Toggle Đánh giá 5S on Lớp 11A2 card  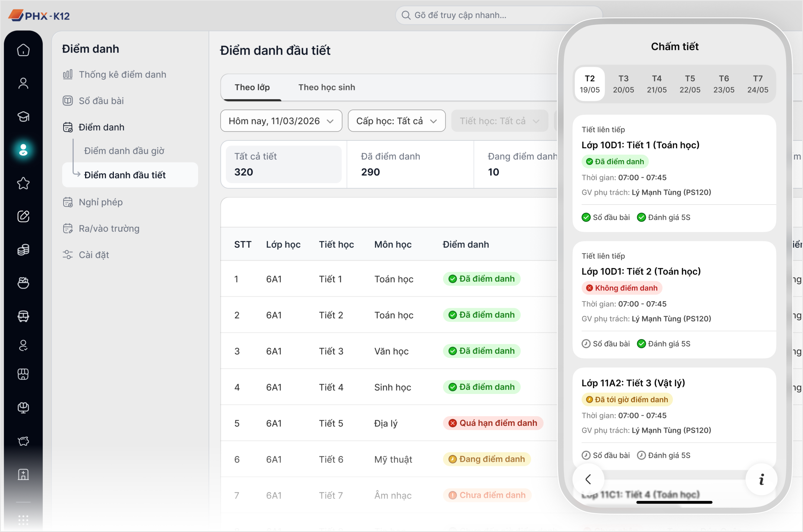(664, 455)
